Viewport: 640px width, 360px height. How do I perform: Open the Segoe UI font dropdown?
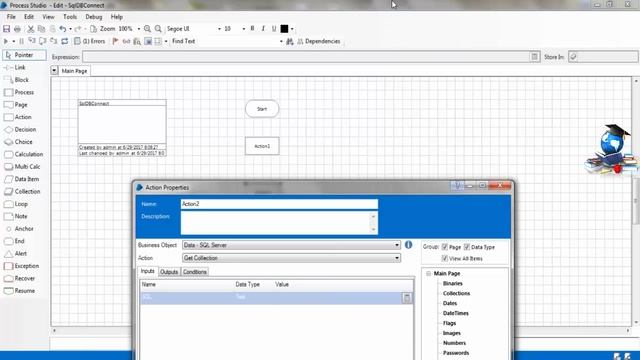[x=219, y=29]
